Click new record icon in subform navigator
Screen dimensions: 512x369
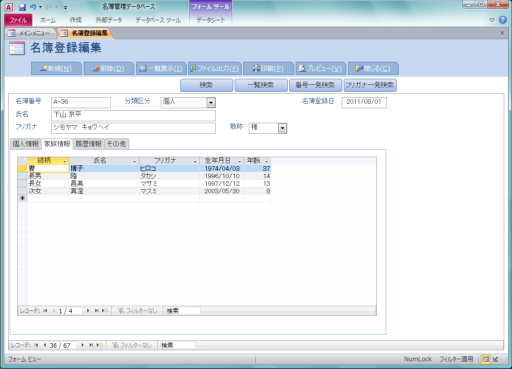pos(105,311)
